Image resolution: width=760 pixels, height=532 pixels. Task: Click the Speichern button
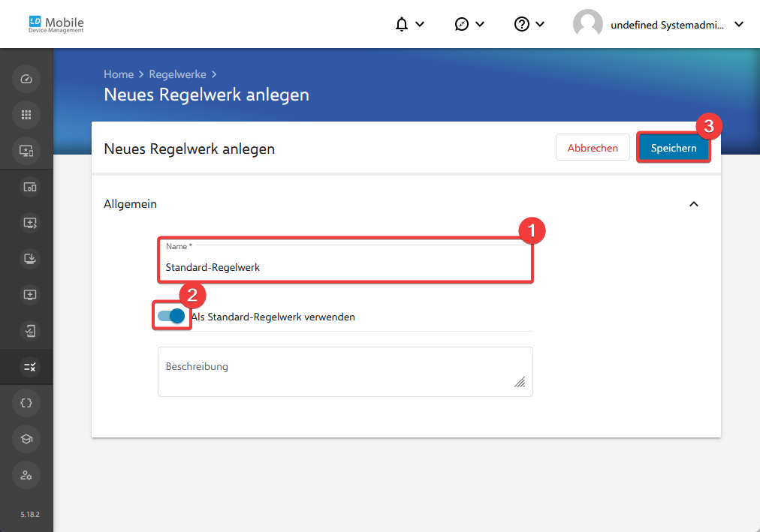(x=673, y=148)
